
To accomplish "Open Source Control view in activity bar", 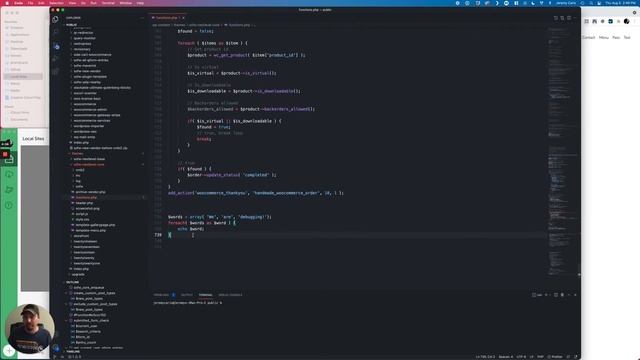I will coord(56,47).
